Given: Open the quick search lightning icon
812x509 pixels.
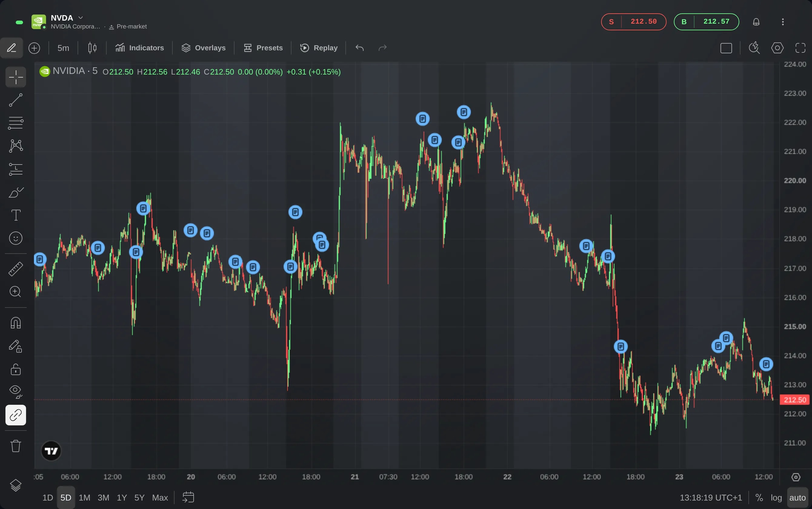Looking at the screenshot, I should (x=754, y=48).
